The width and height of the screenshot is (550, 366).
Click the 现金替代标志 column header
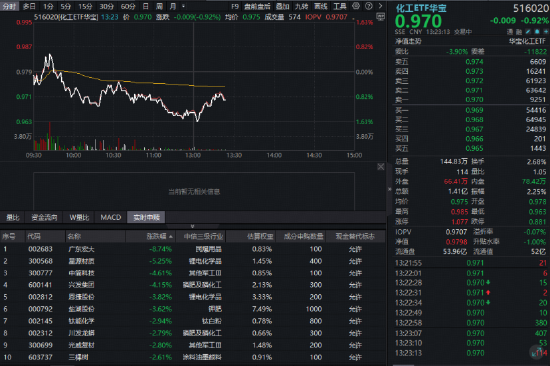(x=355, y=237)
